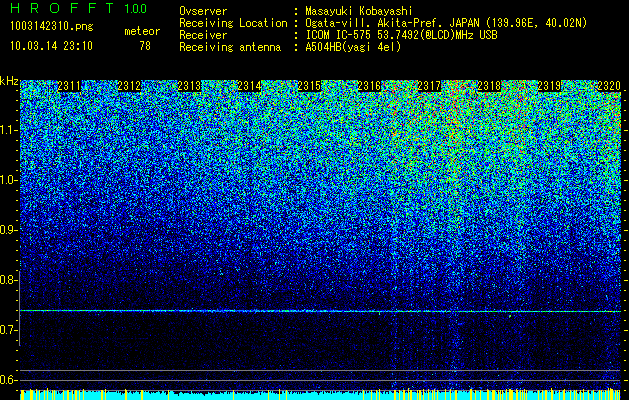The image size is (629, 400).
Task: Click the 2316 time marker
Action: 369,86
